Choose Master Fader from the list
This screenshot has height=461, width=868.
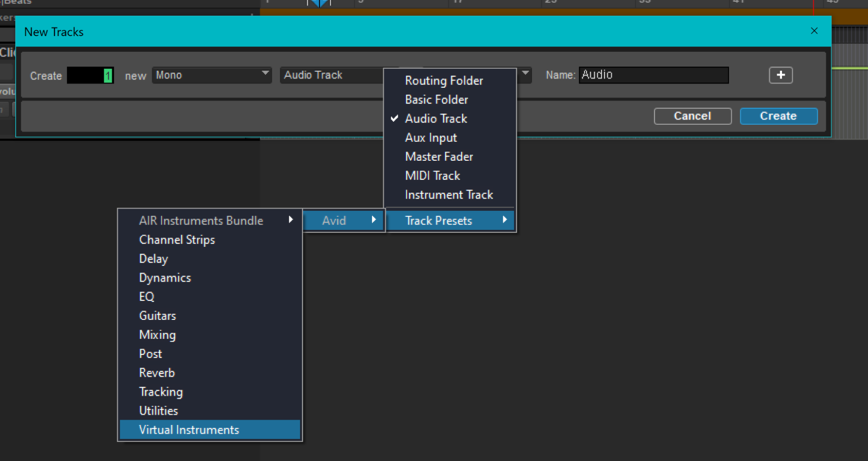click(x=439, y=156)
